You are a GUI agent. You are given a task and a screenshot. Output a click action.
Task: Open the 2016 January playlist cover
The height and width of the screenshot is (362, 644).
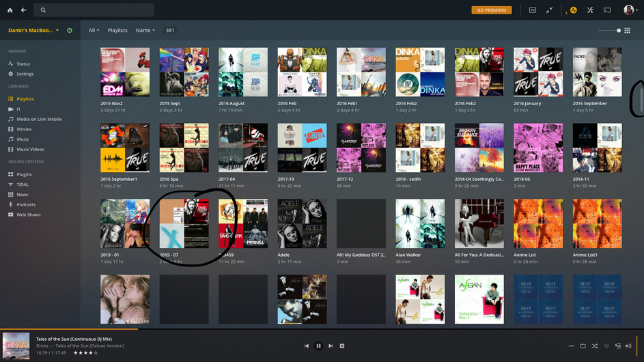(538, 72)
